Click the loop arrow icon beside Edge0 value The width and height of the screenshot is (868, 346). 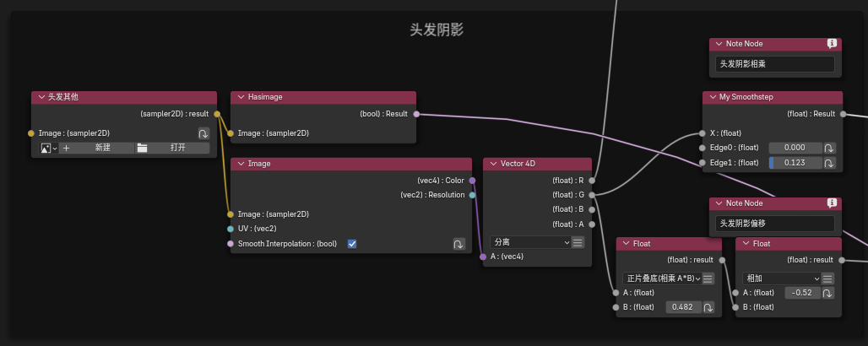click(x=829, y=148)
